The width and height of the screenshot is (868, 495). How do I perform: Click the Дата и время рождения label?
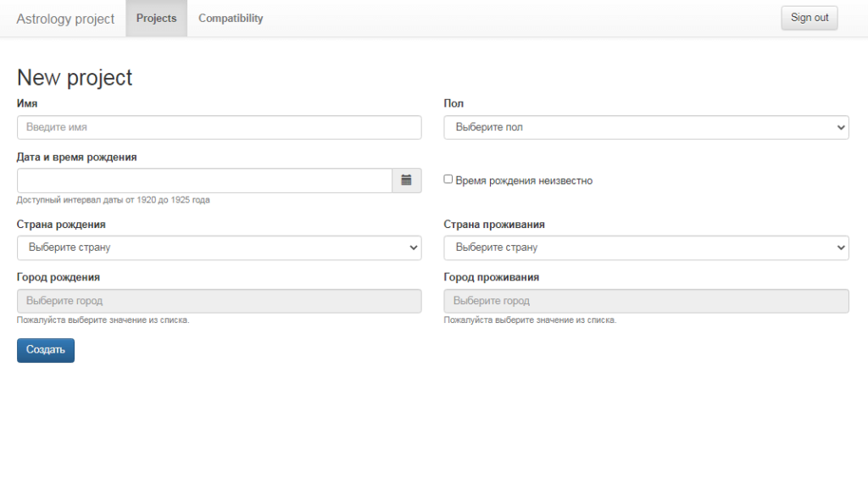coord(76,157)
